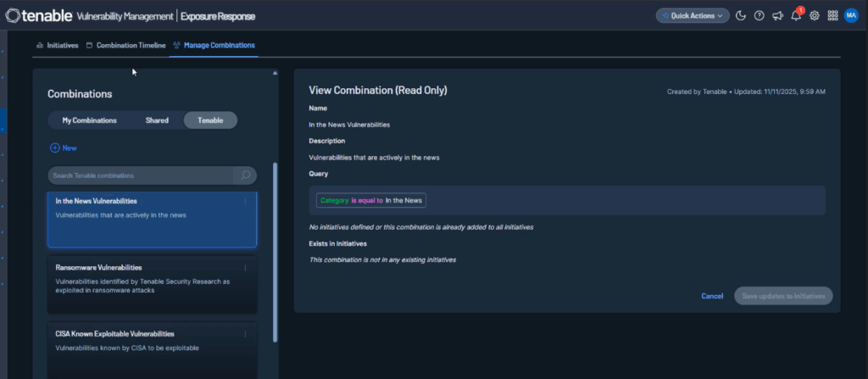Open options menu for In the News Vulnerabilities

click(x=246, y=201)
